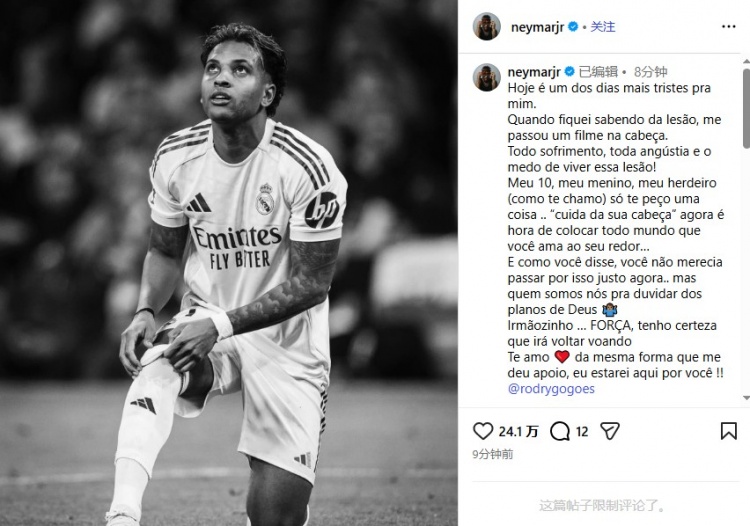Image resolution: width=750 pixels, height=526 pixels.
Task: Save the post with the bookmark icon
Action: pos(728,431)
